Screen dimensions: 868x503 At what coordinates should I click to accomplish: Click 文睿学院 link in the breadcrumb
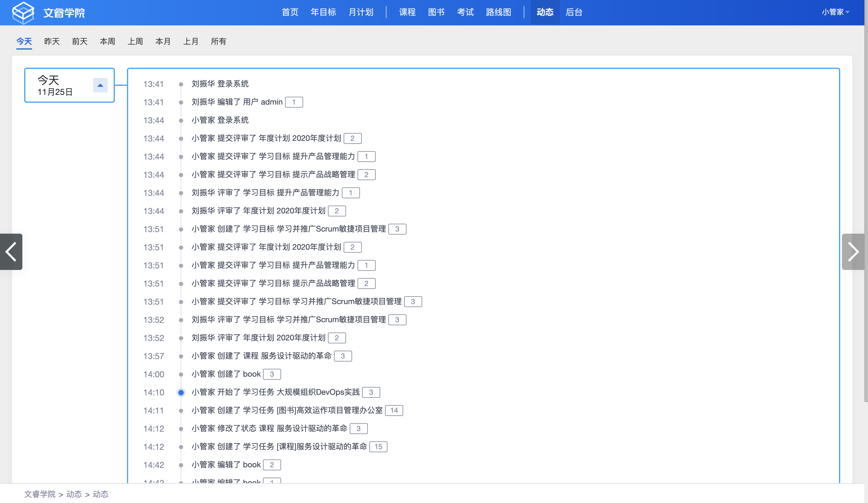pos(40,494)
